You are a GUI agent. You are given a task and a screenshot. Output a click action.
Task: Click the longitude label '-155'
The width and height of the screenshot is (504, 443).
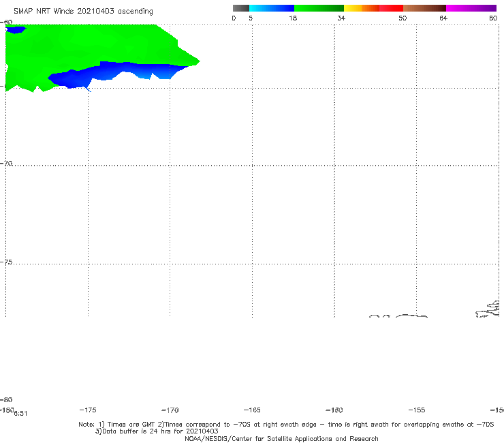pyautogui.click(x=417, y=410)
